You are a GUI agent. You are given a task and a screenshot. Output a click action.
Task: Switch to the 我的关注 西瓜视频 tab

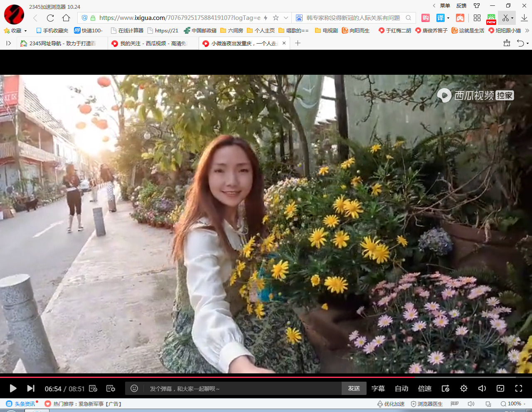(x=153, y=43)
